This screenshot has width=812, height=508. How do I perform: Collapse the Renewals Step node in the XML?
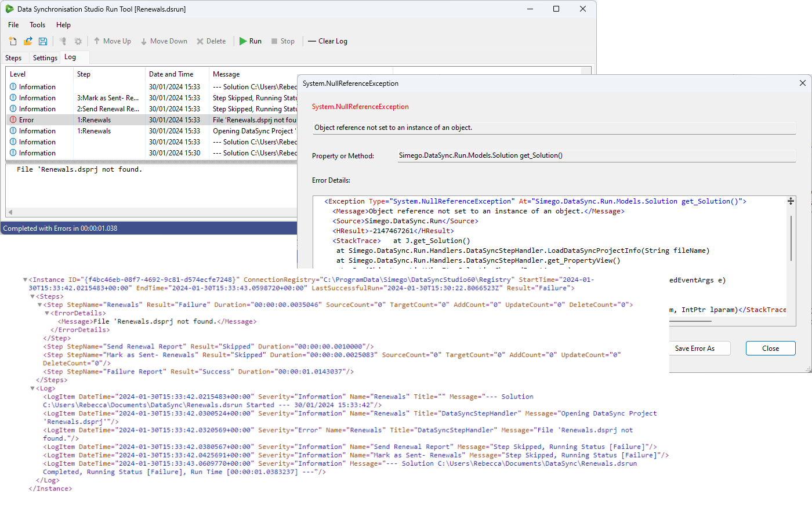[x=40, y=304]
